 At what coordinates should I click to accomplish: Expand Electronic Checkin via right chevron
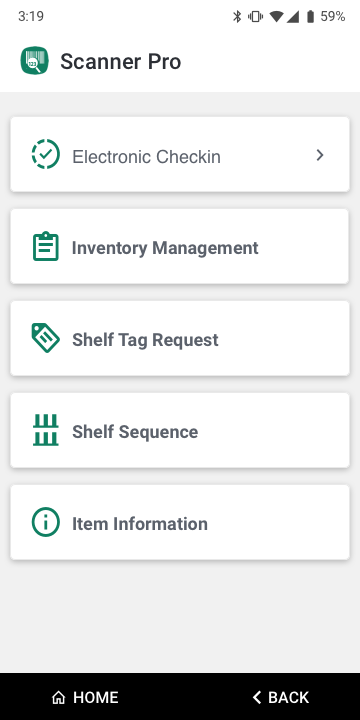(x=320, y=155)
